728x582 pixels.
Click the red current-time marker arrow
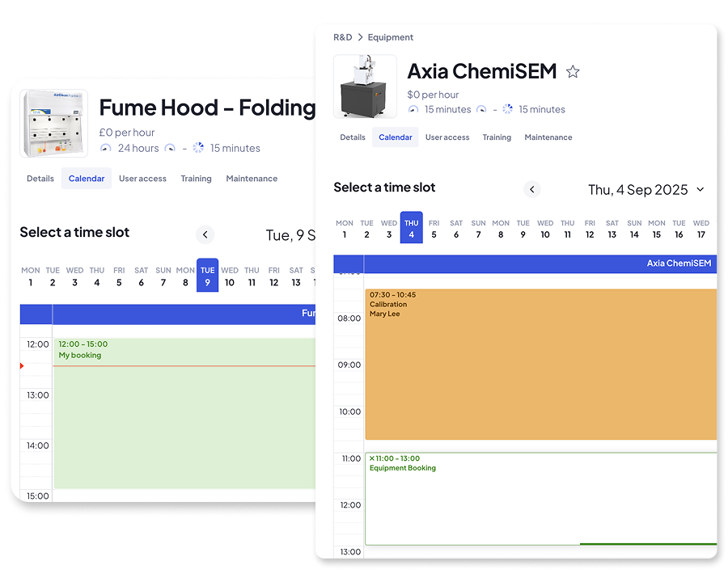click(22, 366)
